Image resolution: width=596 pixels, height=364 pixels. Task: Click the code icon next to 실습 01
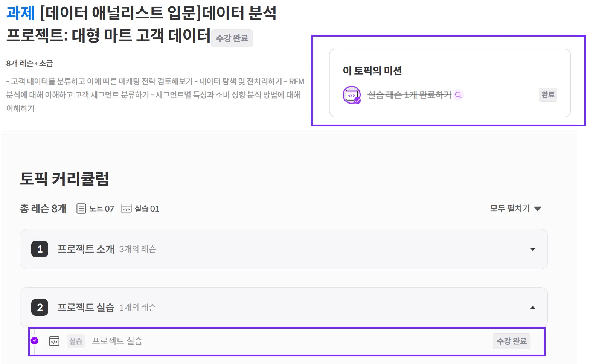(x=127, y=209)
